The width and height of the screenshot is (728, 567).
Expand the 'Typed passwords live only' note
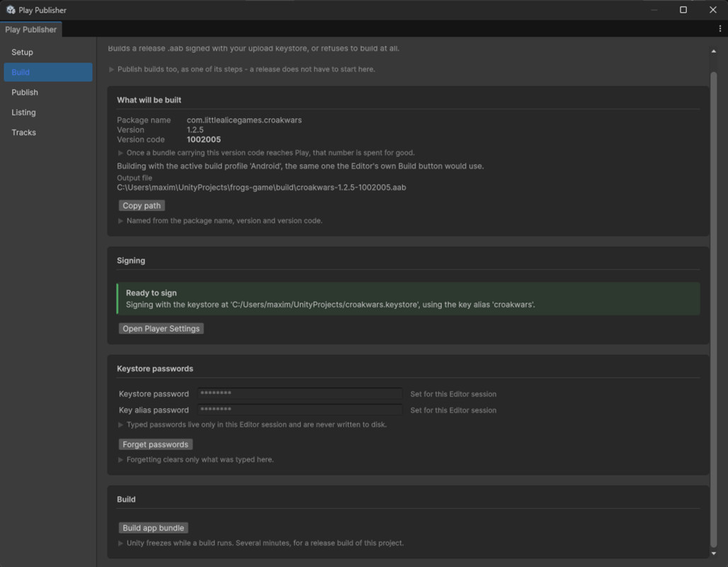tap(120, 425)
